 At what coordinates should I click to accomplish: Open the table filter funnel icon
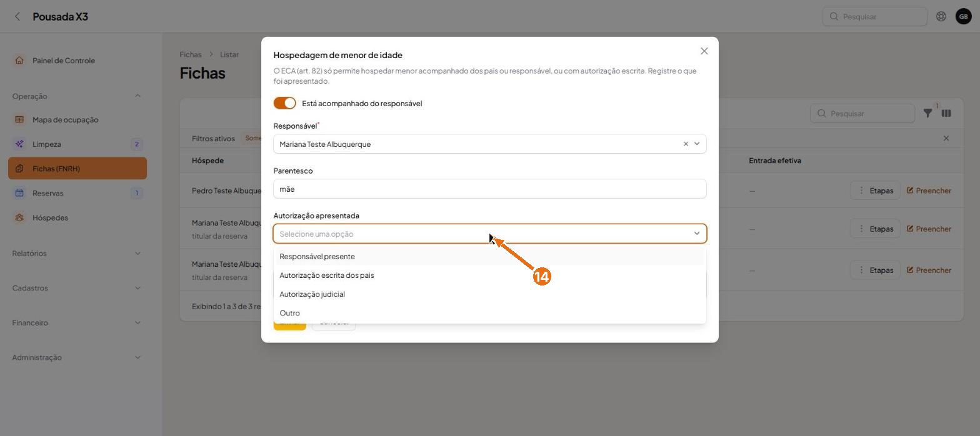pos(927,113)
